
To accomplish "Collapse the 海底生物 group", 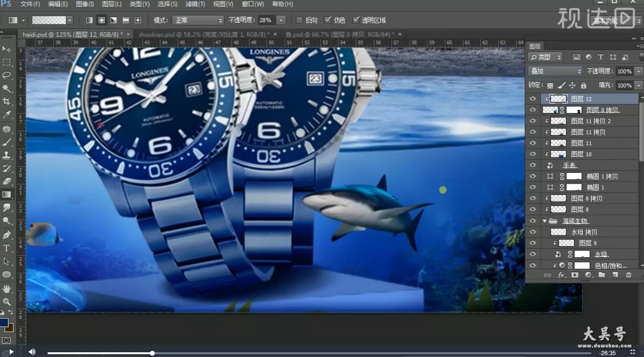I will (545, 220).
